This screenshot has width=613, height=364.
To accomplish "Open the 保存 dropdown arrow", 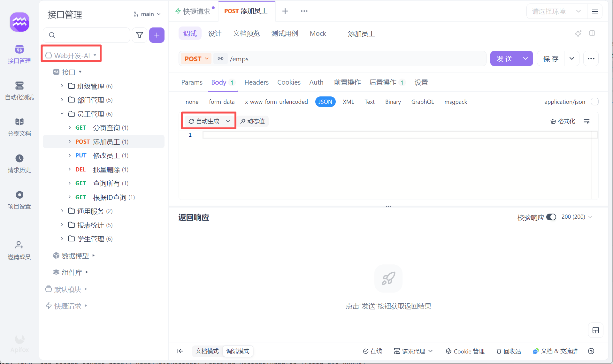I will [x=572, y=59].
